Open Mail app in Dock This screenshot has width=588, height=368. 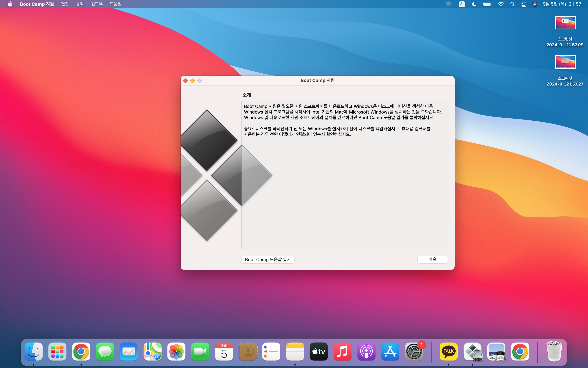[129, 352]
